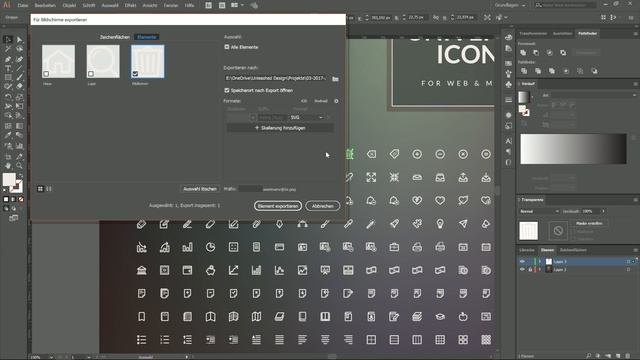Open the Fenster menu
This screenshot has height=360, width=640.
(x=171, y=5)
